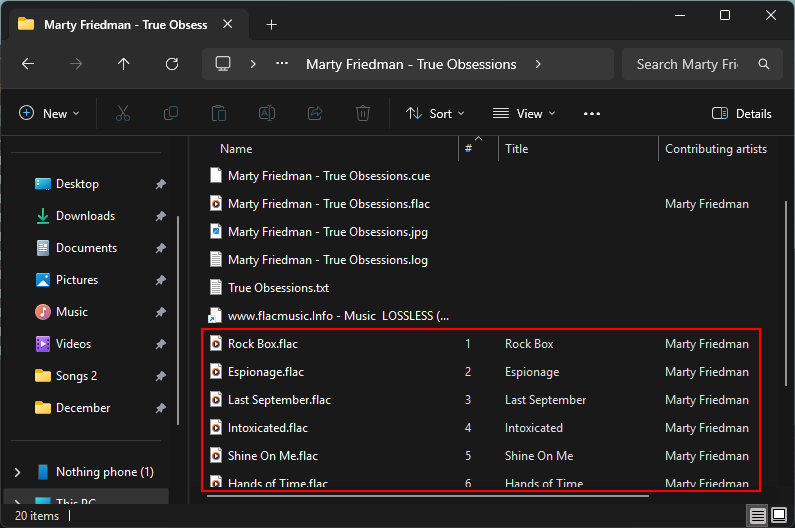Open the Sort dropdown menu
Screen dimensions: 795x528
[436, 114]
